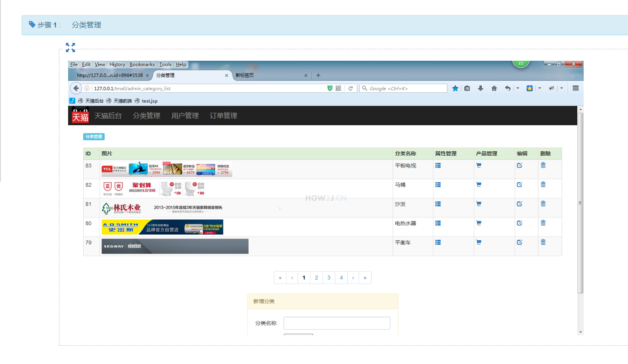Open the Help menu
The height and width of the screenshot is (364, 628).
(x=181, y=64)
